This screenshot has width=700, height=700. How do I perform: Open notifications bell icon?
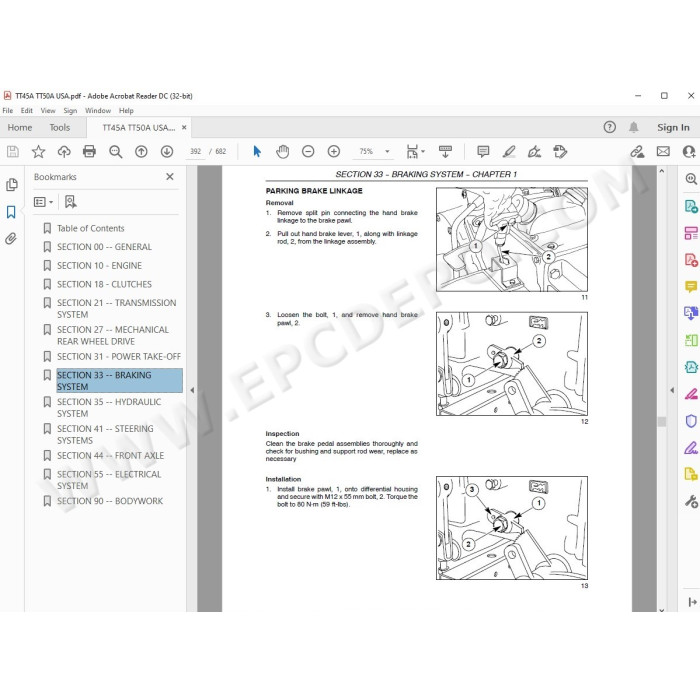[633, 127]
